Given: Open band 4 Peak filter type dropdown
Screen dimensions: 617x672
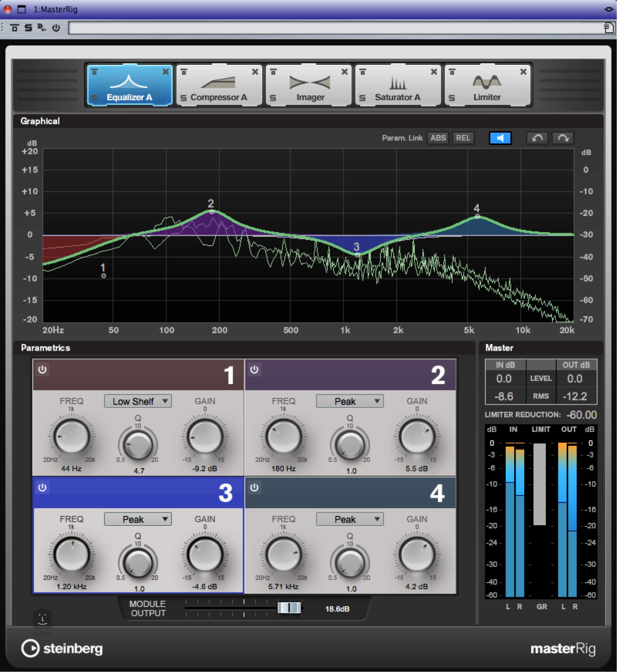Looking at the screenshot, I should [x=350, y=519].
